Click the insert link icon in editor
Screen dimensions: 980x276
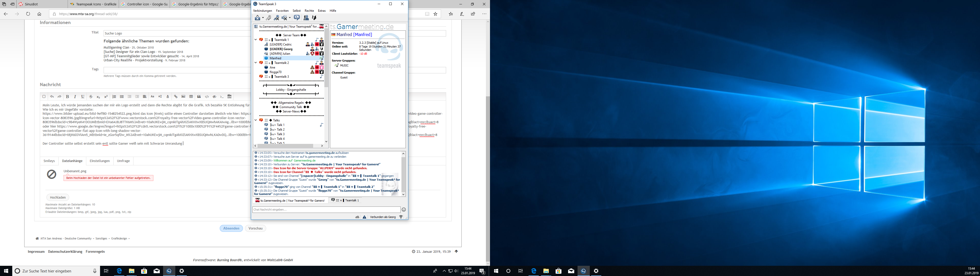pyautogui.click(x=176, y=97)
